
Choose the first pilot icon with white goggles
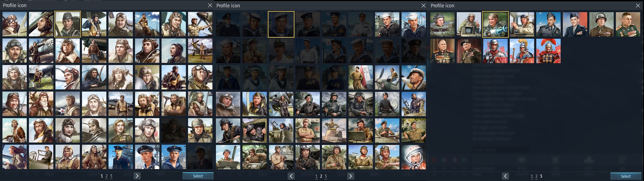click(x=15, y=24)
